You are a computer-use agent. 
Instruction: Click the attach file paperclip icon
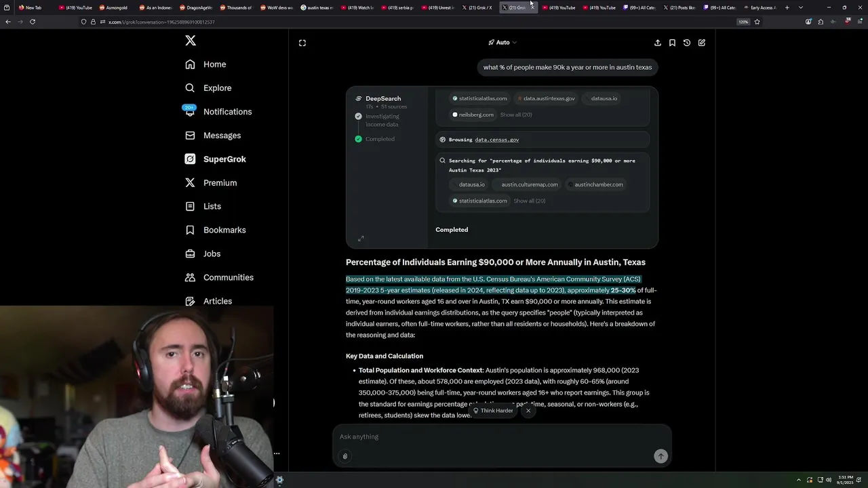tap(345, 456)
